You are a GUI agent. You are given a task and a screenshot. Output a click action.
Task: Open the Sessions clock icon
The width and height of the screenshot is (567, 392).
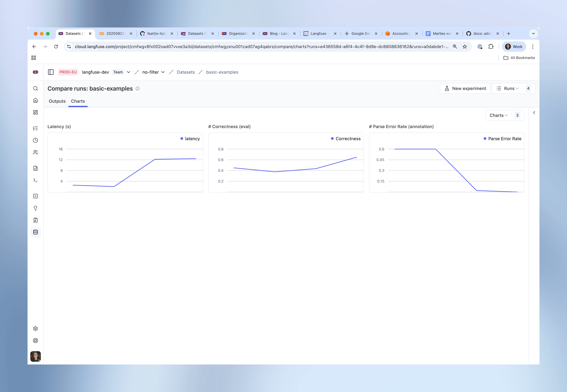tap(36, 140)
